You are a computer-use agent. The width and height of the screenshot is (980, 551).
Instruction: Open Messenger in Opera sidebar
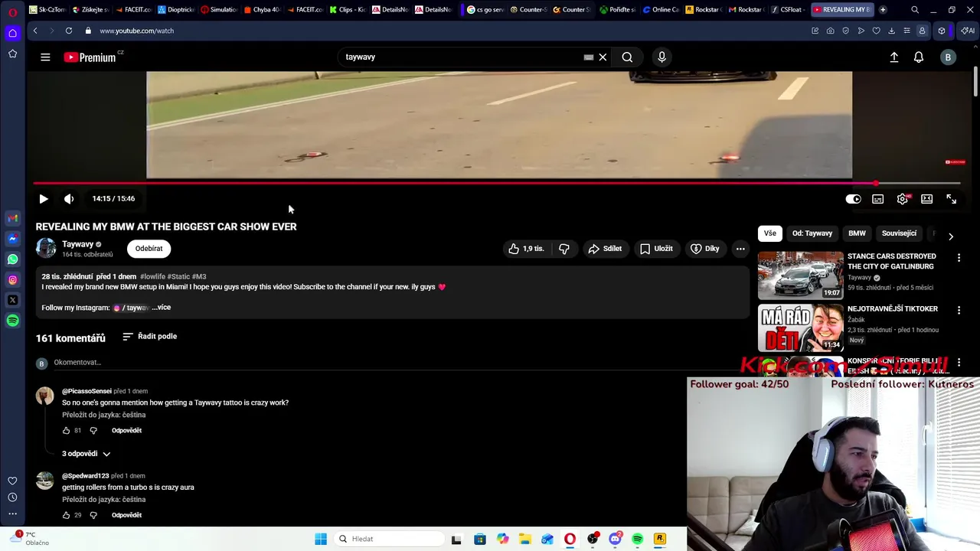pyautogui.click(x=13, y=239)
